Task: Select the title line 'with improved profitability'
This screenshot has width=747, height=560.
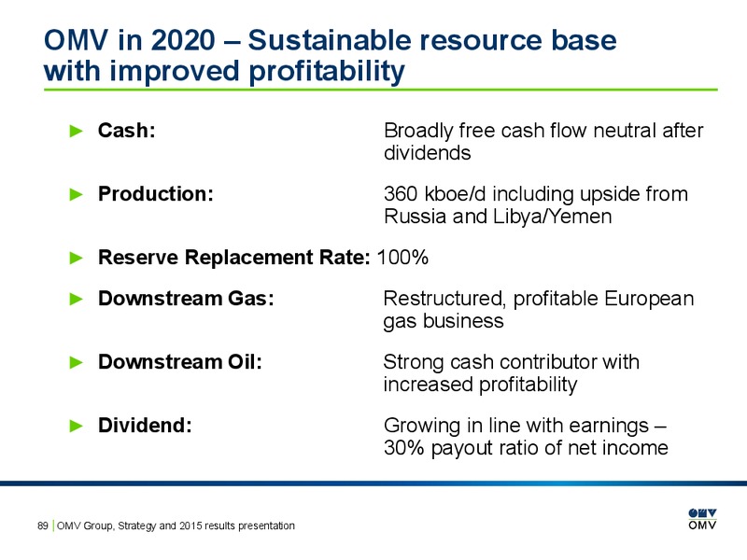Action: [224, 72]
